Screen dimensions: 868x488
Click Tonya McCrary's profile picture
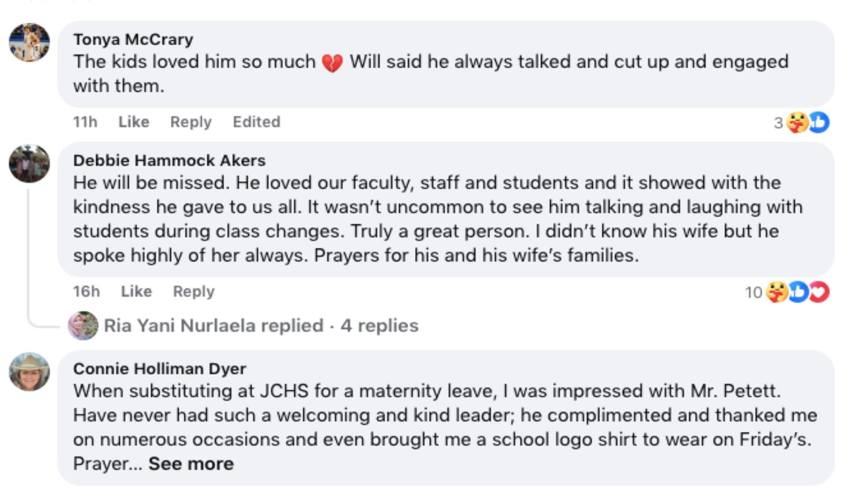pos(29,42)
